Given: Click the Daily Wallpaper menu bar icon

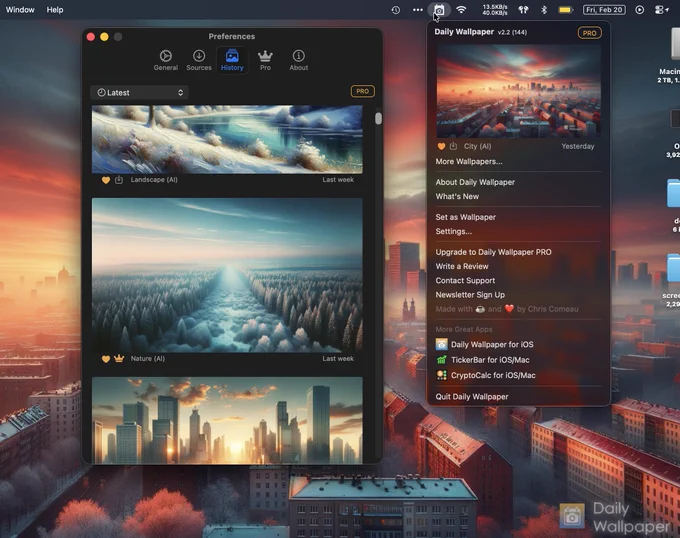Looking at the screenshot, I should pos(439,10).
